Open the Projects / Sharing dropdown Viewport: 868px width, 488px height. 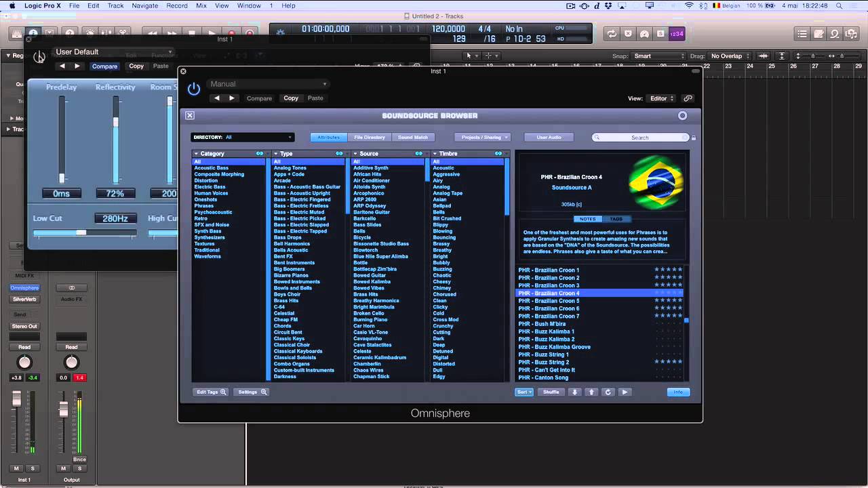point(482,138)
